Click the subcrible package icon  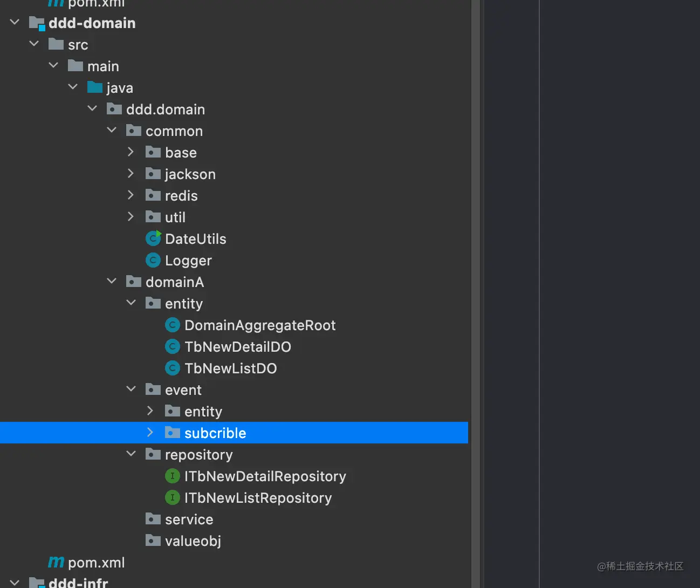173,432
